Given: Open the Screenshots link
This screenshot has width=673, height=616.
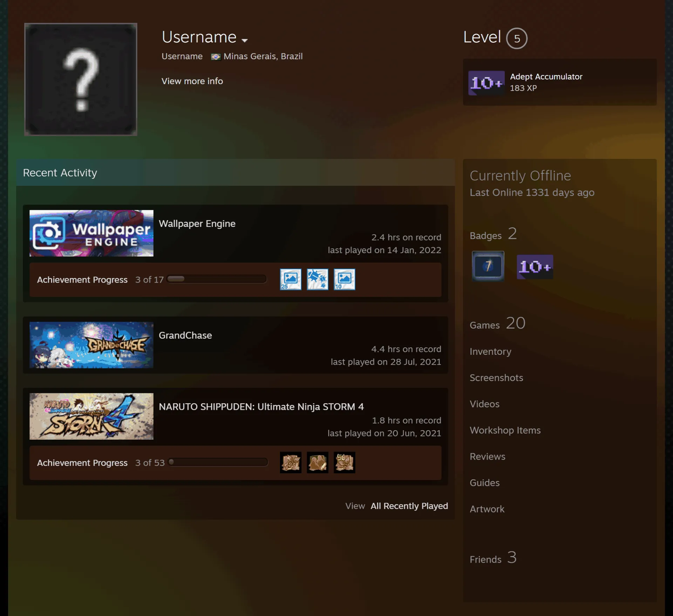Looking at the screenshot, I should tap(496, 378).
